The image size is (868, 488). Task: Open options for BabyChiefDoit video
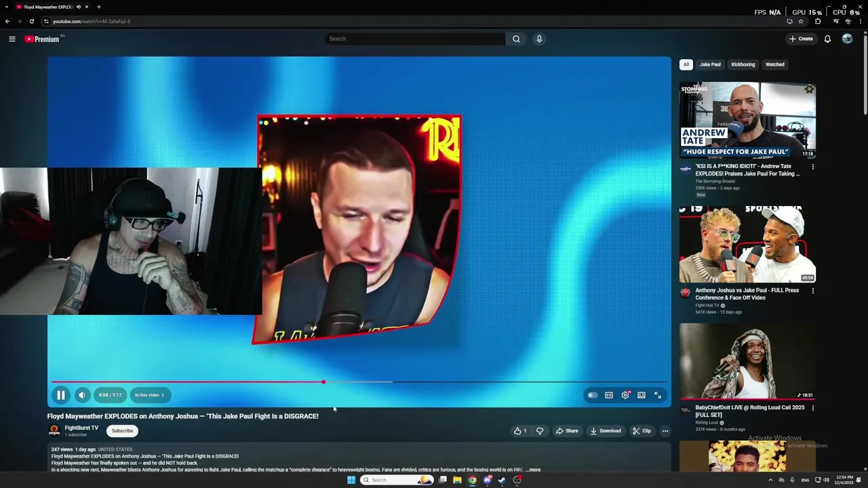click(812, 408)
